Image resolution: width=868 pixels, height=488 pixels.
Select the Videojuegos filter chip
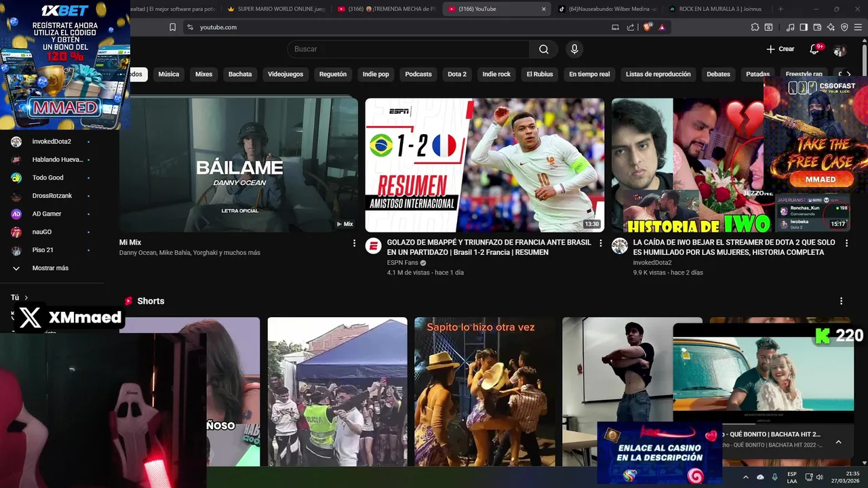pyautogui.click(x=285, y=74)
